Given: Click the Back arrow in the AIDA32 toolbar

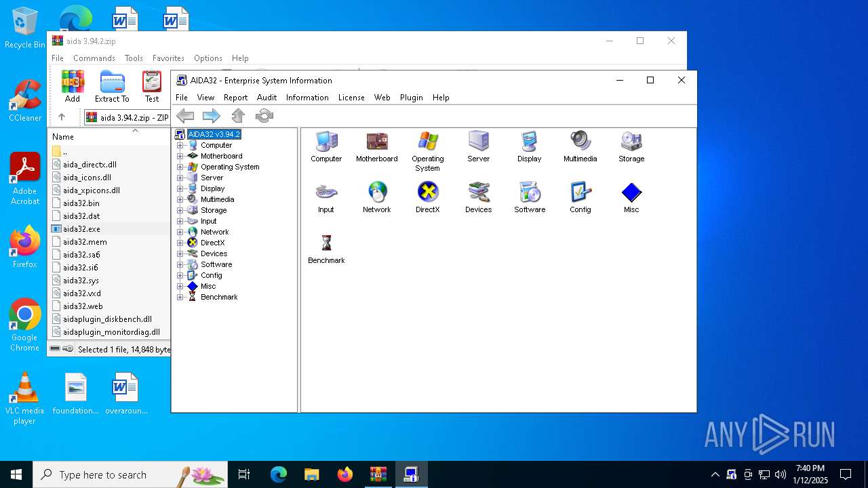Looking at the screenshot, I should pyautogui.click(x=185, y=116).
